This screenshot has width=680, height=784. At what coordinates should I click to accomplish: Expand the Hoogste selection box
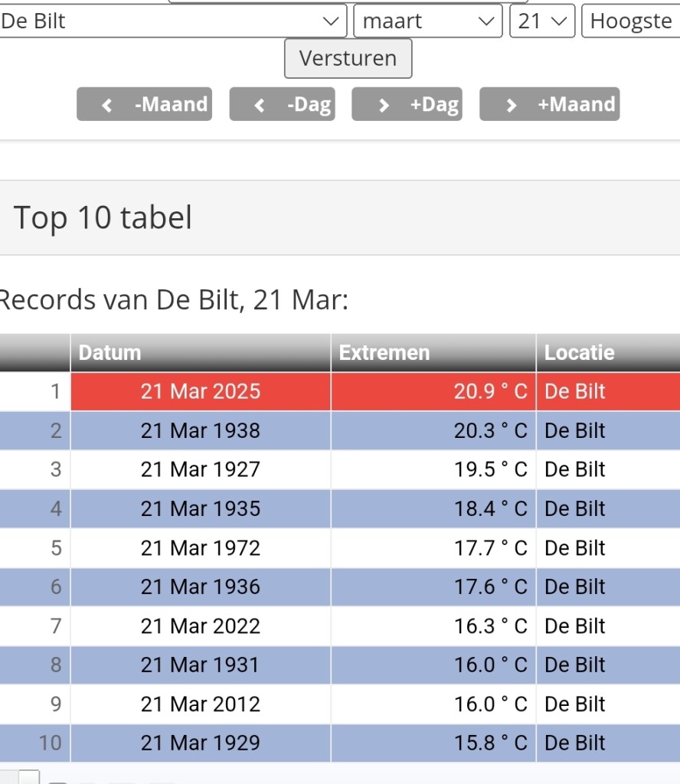(x=631, y=21)
